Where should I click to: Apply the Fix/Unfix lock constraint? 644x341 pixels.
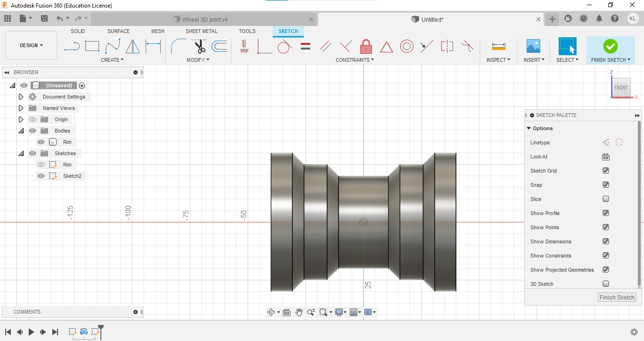(366, 46)
